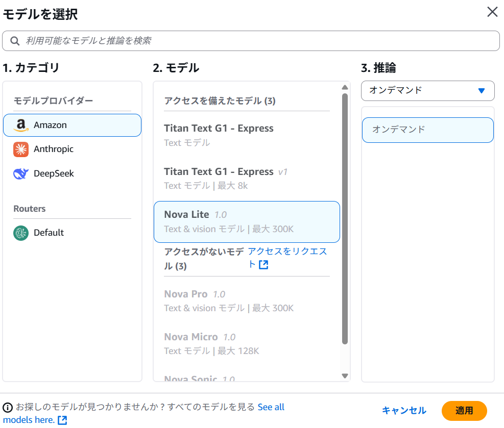Pick DeepSeek from the provider list
The height and width of the screenshot is (428, 504).
pos(72,174)
